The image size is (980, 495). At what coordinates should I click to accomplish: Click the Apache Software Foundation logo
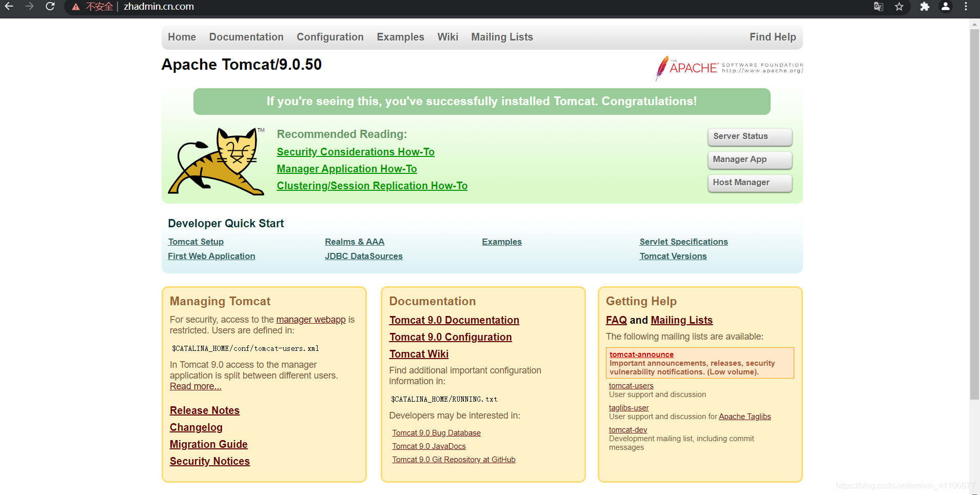[x=729, y=68]
